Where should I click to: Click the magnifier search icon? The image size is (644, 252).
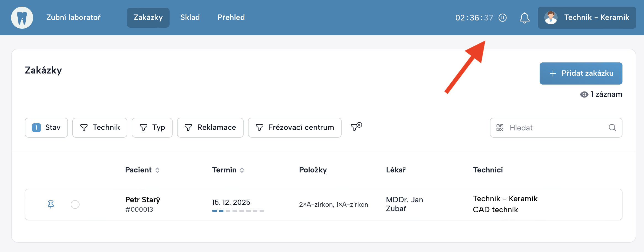612,128
